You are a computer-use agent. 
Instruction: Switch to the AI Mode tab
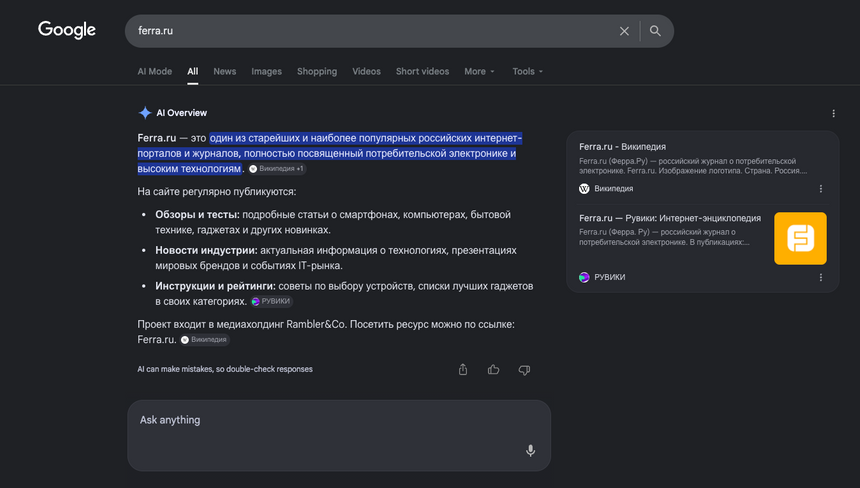click(x=155, y=71)
